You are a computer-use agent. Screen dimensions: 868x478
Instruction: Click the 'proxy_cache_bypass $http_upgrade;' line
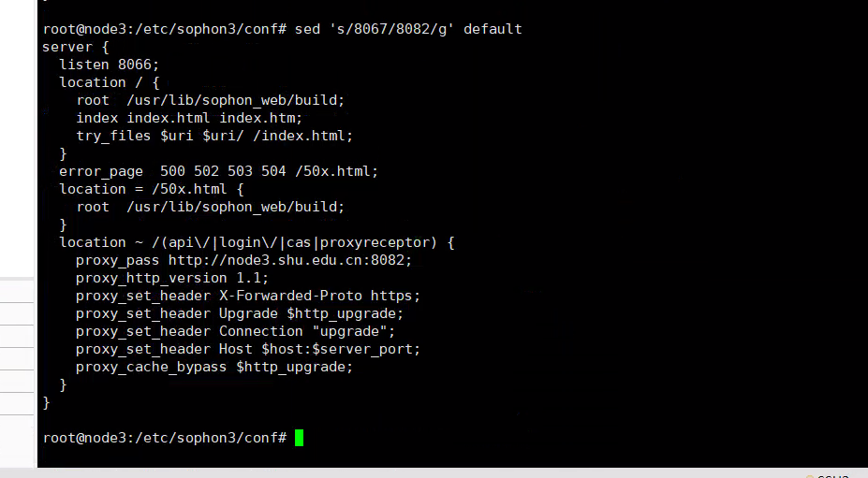[214, 367]
